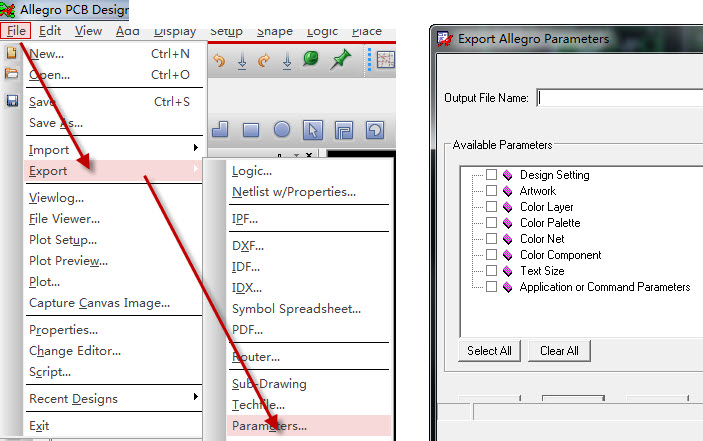Click the Open folder icon in File menu

click(12, 74)
